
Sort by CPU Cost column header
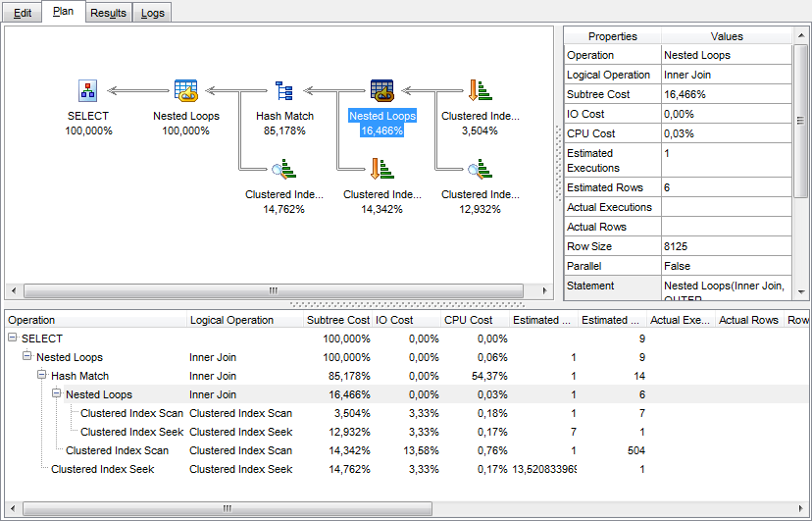[x=475, y=320]
